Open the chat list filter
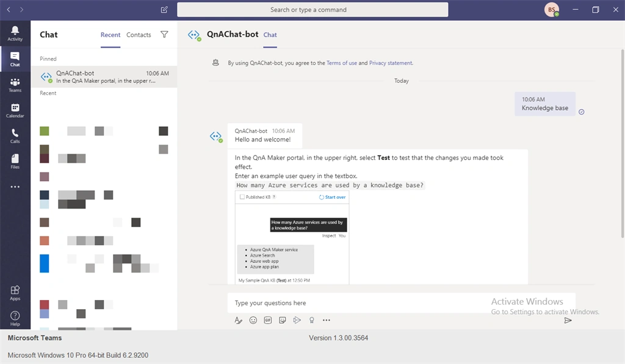 tap(164, 35)
